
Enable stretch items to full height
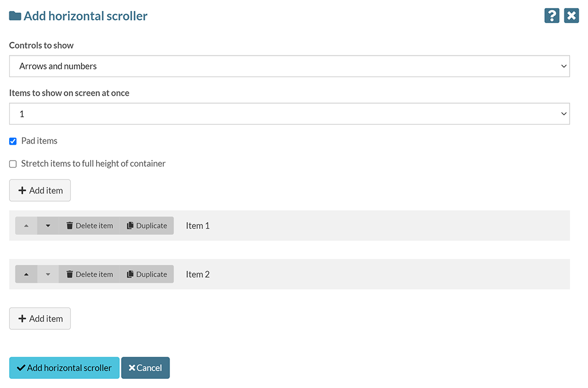point(12,163)
